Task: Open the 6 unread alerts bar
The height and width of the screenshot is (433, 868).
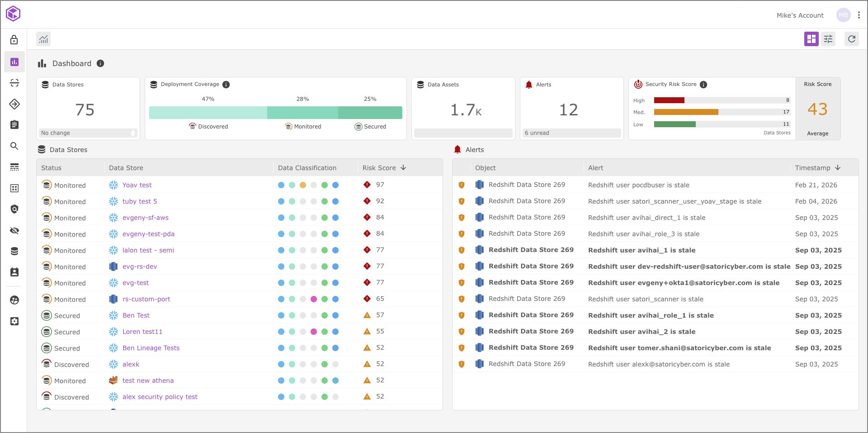Action: point(572,133)
